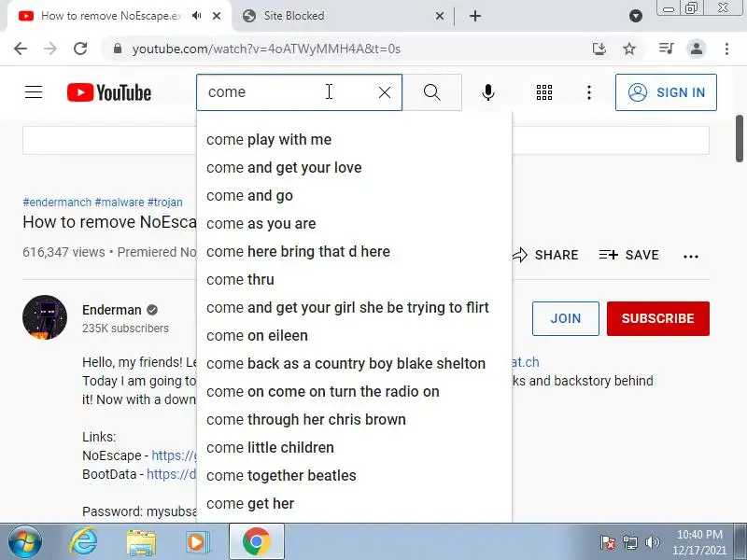
Task: Open a new tab with the plus
Action: click(x=475, y=16)
